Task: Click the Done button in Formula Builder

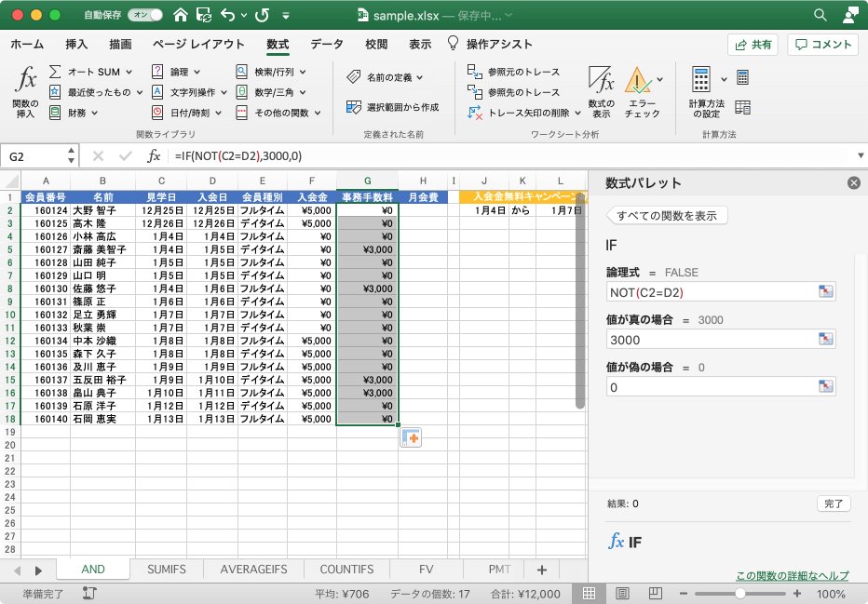Action: pyautogui.click(x=833, y=503)
